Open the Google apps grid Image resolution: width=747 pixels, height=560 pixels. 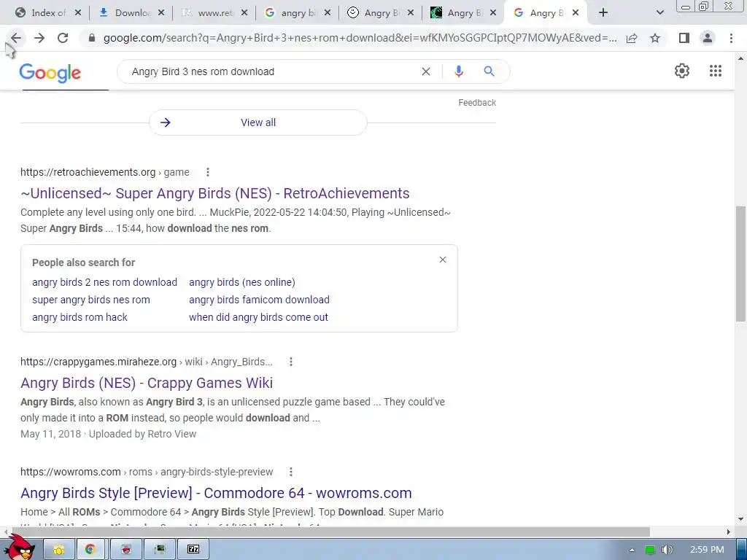coord(715,71)
